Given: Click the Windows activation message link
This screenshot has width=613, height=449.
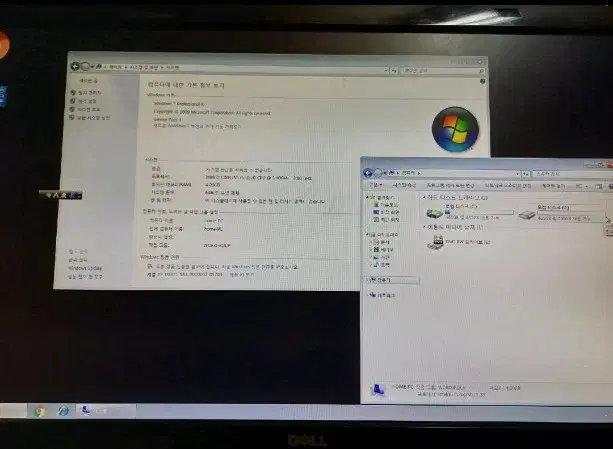Looking at the screenshot, I should point(226,267).
